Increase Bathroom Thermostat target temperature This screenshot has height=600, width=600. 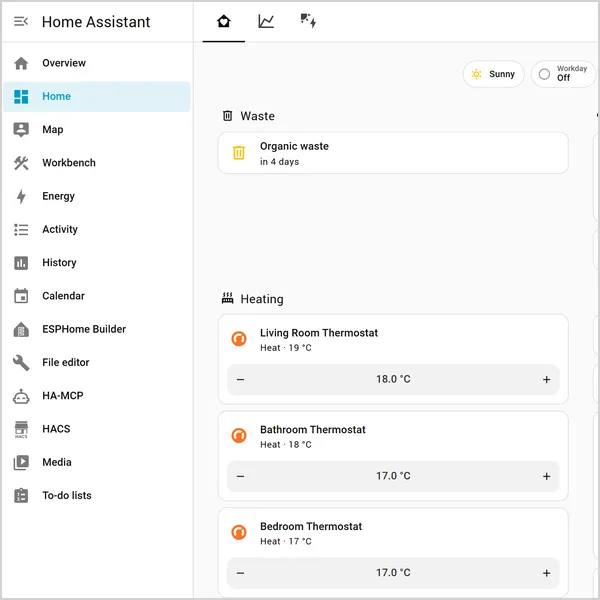[x=546, y=476]
